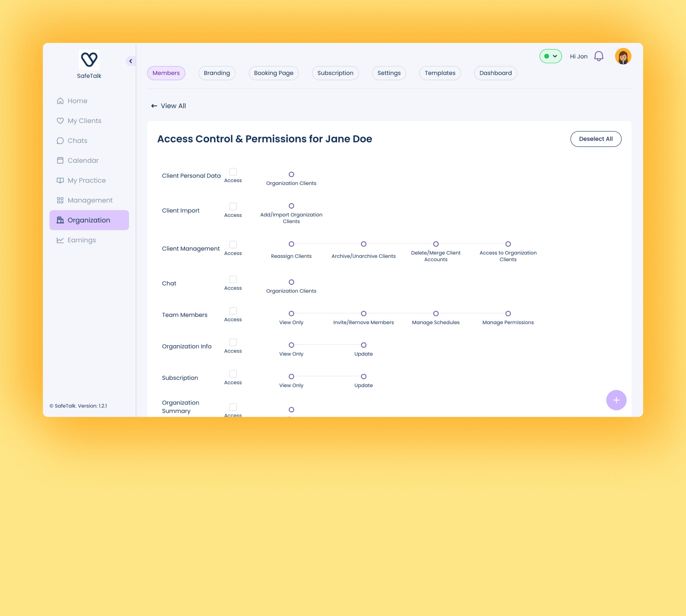Open the online status dropdown
Image resolution: width=686 pixels, height=616 pixels.
click(551, 56)
